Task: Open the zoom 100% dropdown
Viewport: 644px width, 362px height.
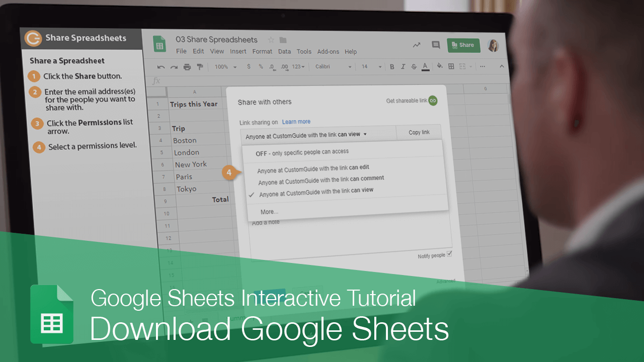Action: (225, 66)
